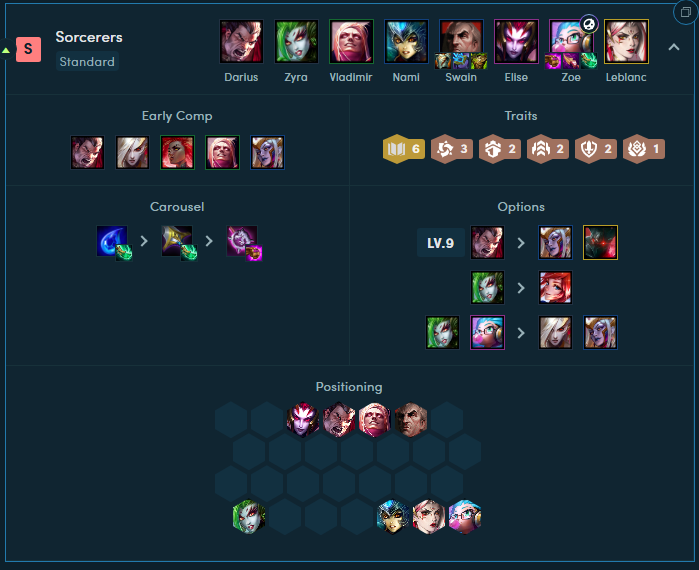699x570 pixels.
Task: Click the gold Sorcerer 6 trait badge
Action: point(403,149)
